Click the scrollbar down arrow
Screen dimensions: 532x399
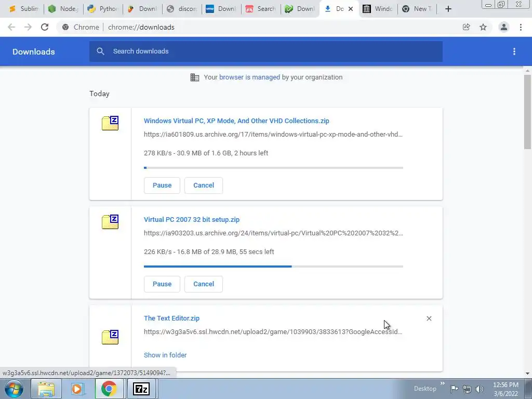(x=528, y=374)
